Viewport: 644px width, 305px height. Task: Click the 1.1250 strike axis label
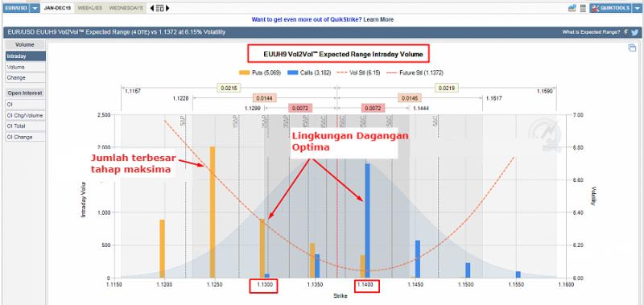point(214,284)
